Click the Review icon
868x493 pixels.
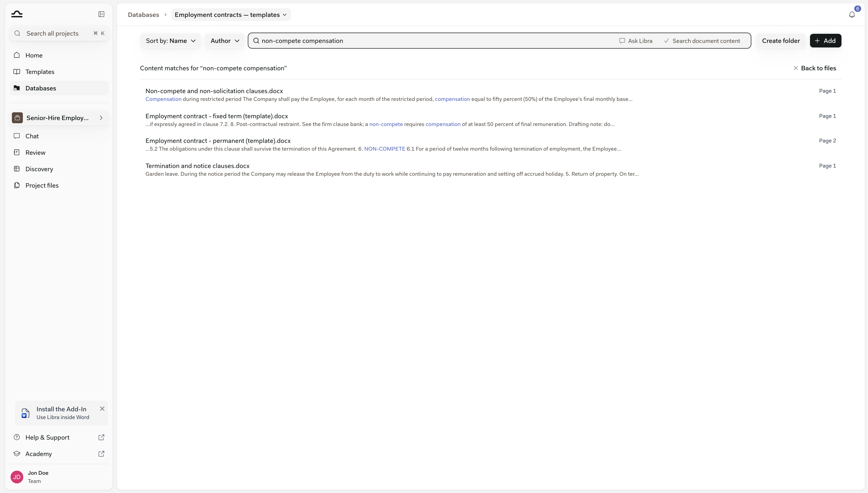[17, 152]
